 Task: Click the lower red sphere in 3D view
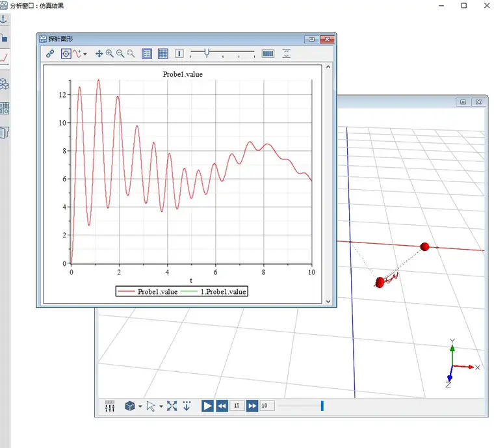pos(380,282)
